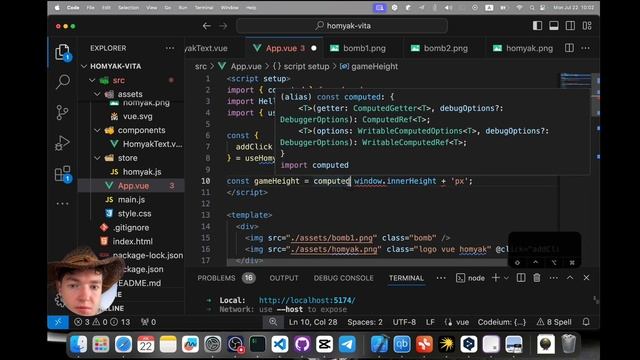Open errors and warnings count in status bar

102,322
